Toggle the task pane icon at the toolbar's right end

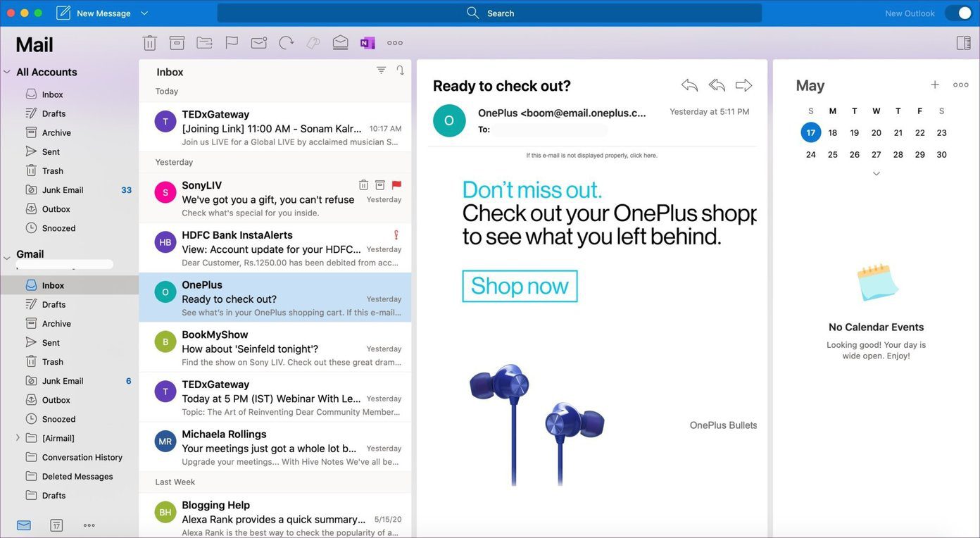pos(964,43)
